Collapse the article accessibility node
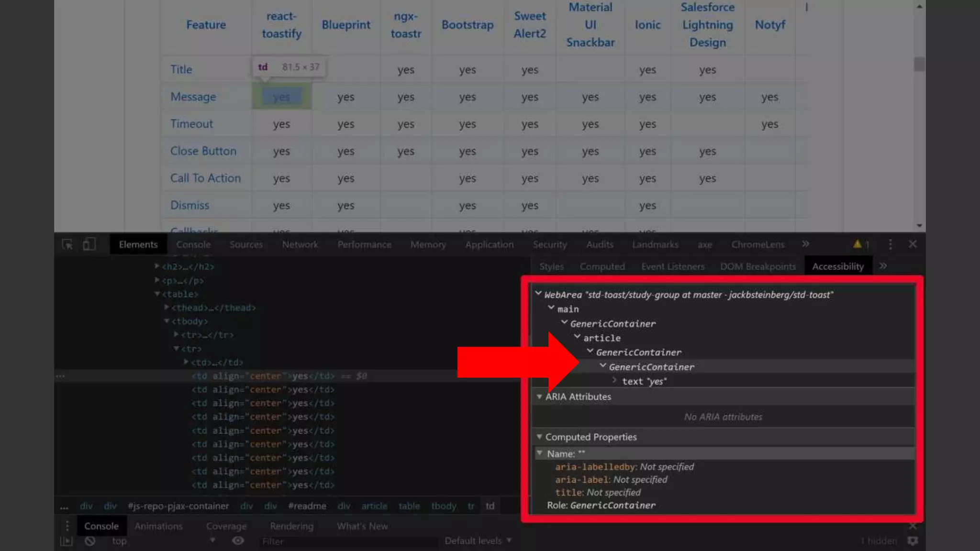Screen dimensions: 980x551 coord(577,337)
